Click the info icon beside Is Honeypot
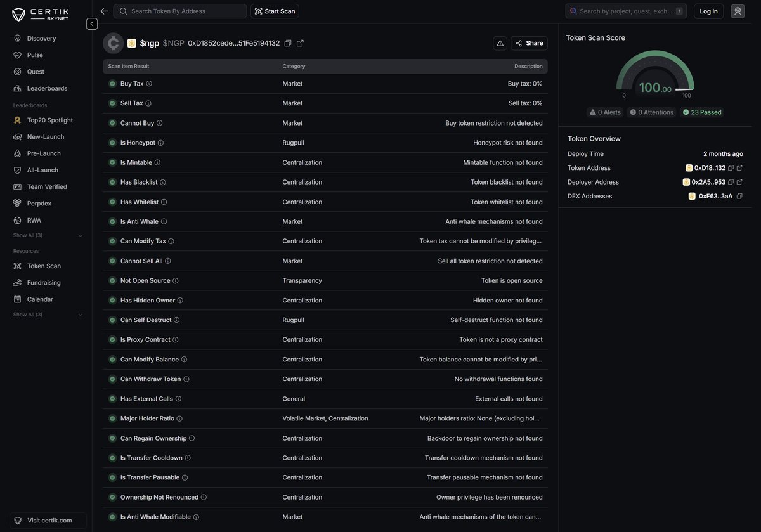Screen dimensions: 761x532 tap(160, 143)
